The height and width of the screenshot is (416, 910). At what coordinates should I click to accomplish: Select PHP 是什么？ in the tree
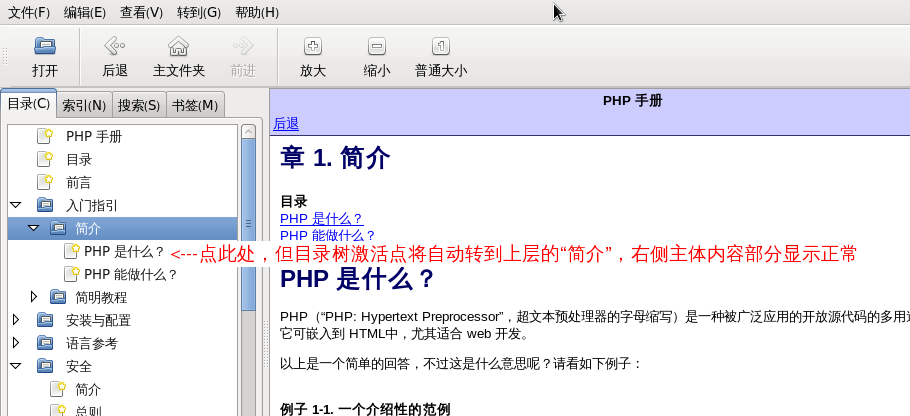click(x=125, y=251)
